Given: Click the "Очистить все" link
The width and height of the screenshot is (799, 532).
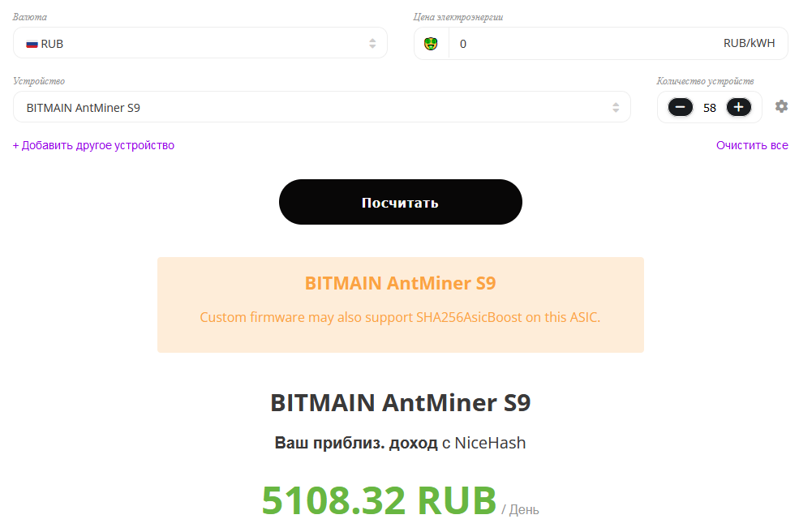Looking at the screenshot, I should [x=752, y=146].
